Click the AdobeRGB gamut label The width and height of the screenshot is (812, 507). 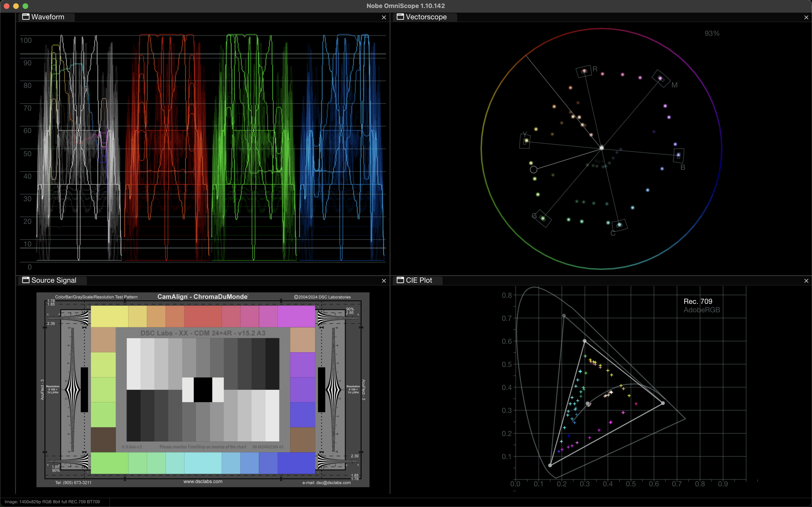pos(702,310)
